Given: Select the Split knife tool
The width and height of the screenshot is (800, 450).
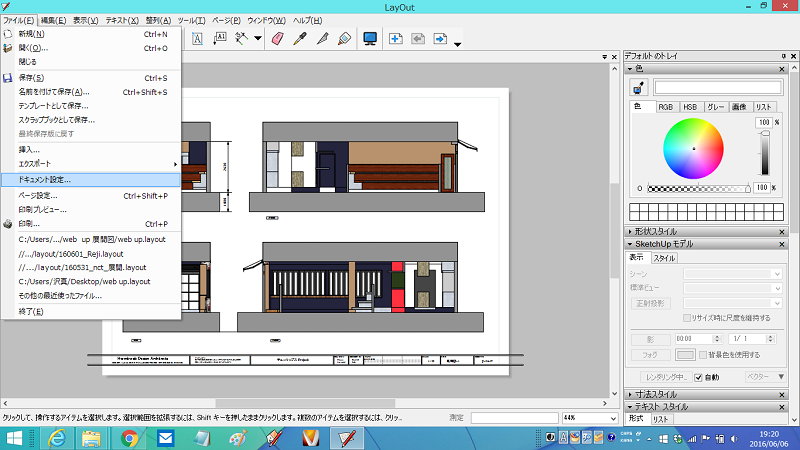Looking at the screenshot, I should coord(322,39).
